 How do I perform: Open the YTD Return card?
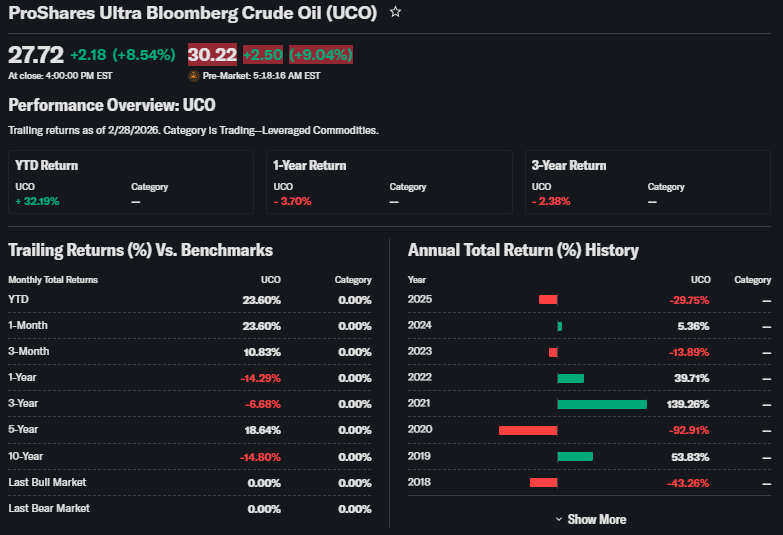[x=130, y=182]
